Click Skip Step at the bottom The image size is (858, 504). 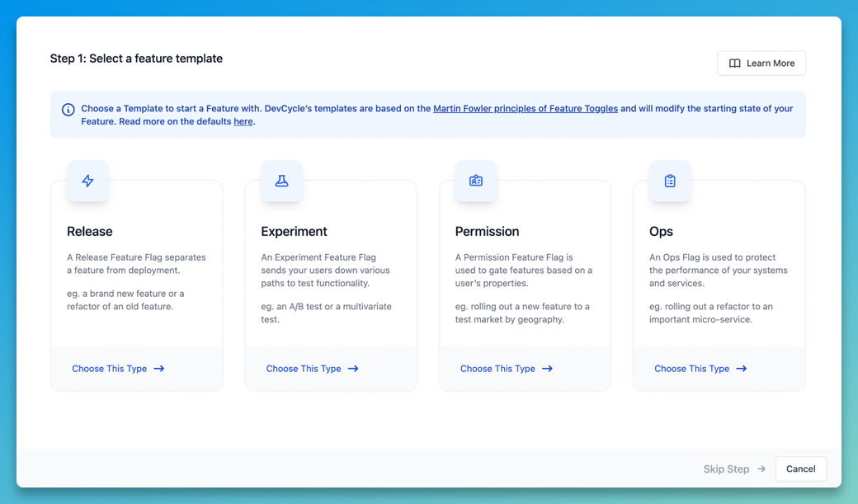[x=725, y=469]
